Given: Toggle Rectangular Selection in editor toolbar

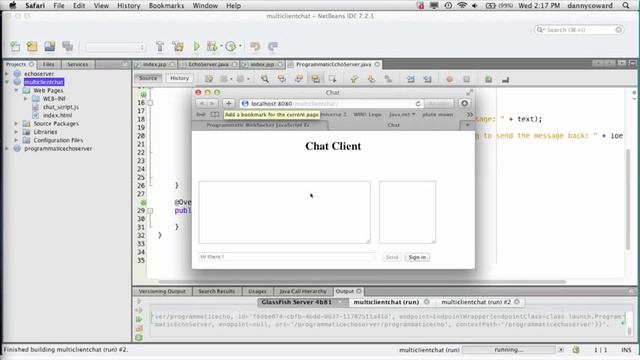Looking at the screenshot, I should click(332, 79).
